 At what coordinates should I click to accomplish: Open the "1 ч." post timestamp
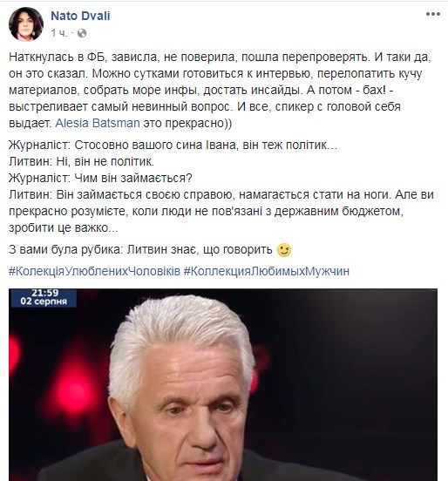(59, 33)
